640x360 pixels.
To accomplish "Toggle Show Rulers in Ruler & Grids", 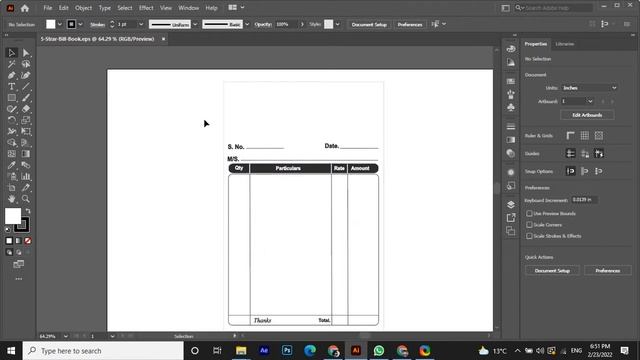I will coord(571,136).
